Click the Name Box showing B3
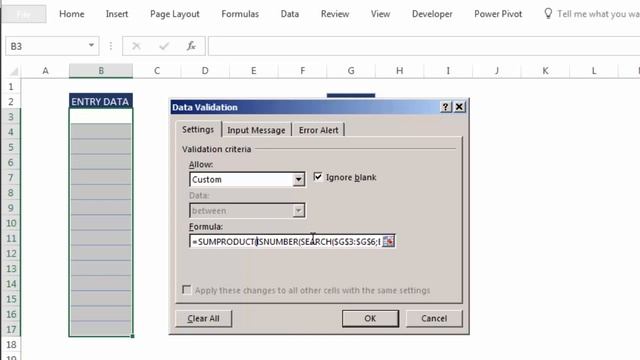 tap(46, 46)
